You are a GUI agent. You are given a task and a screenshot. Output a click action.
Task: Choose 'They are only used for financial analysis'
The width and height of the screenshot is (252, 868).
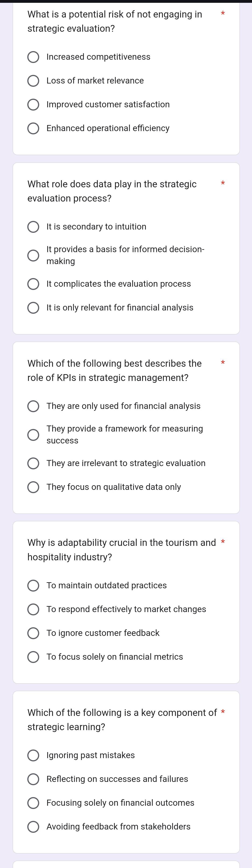(33, 406)
